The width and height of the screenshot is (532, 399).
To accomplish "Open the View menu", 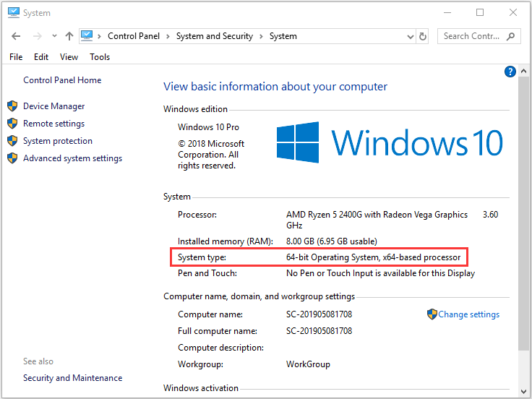I will point(69,57).
